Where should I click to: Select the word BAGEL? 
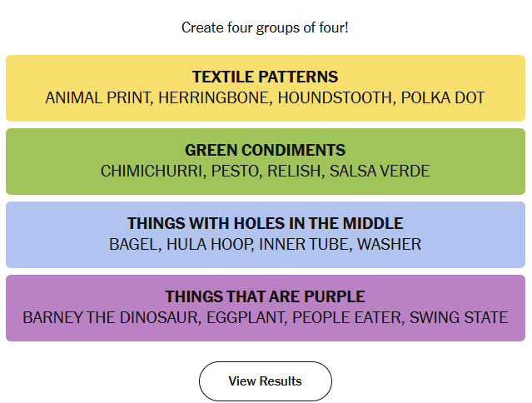pyautogui.click(x=132, y=245)
